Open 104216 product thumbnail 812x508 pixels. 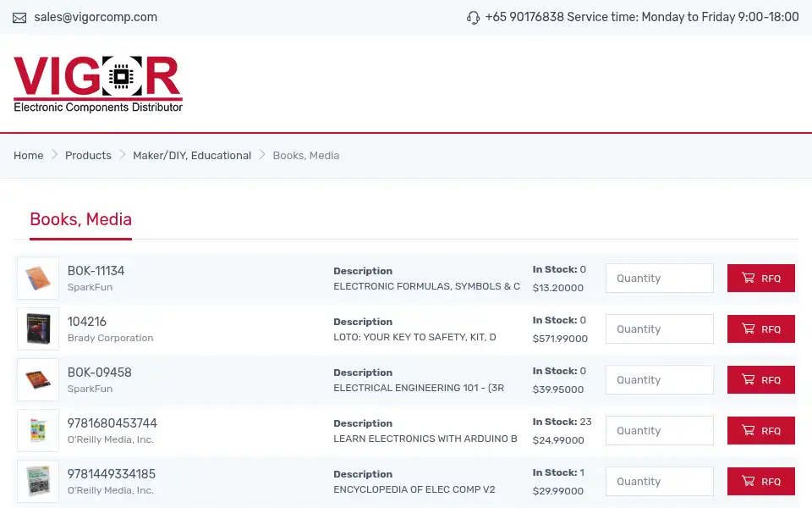pos(38,329)
